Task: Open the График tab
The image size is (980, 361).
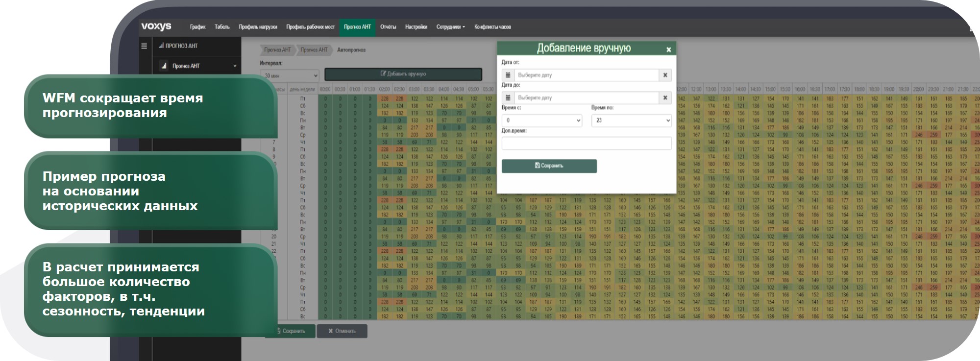Action: tap(197, 27)
